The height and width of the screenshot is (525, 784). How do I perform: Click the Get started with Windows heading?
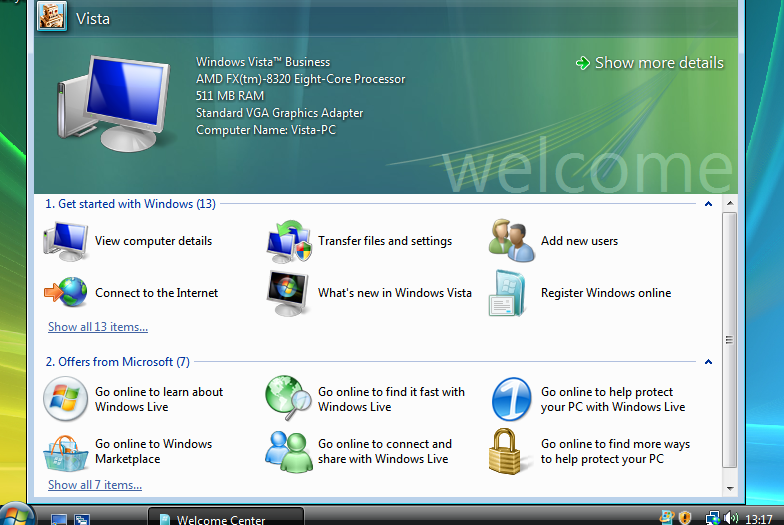130,204
